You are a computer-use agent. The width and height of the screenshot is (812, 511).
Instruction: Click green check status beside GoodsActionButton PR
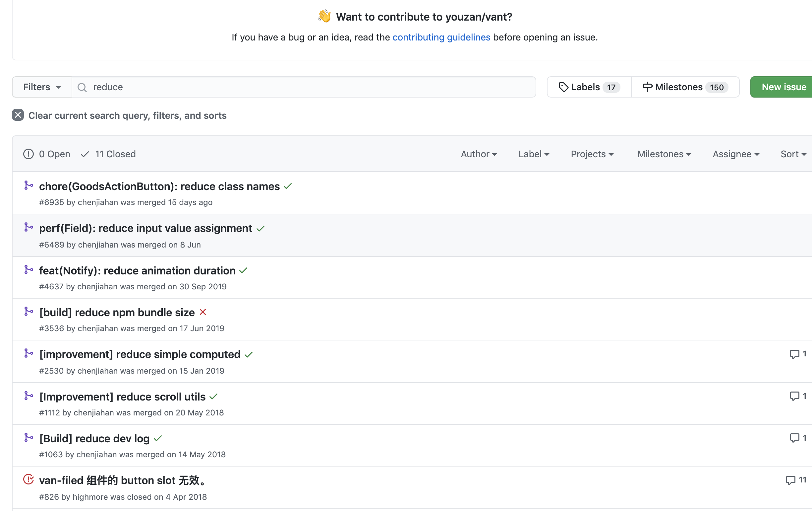(288, 186)
